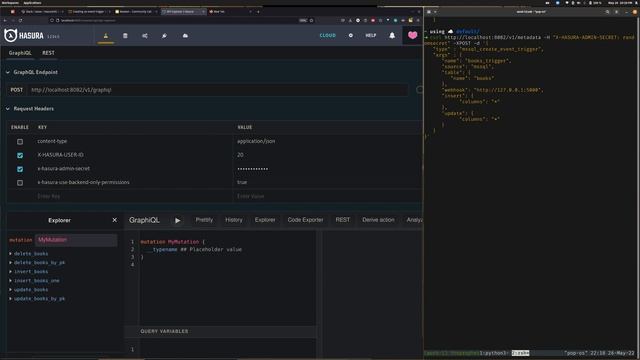Screen dimensions: 640x360
Task: Open the Applications menu in top bar
Action: (x=32, y=2)
